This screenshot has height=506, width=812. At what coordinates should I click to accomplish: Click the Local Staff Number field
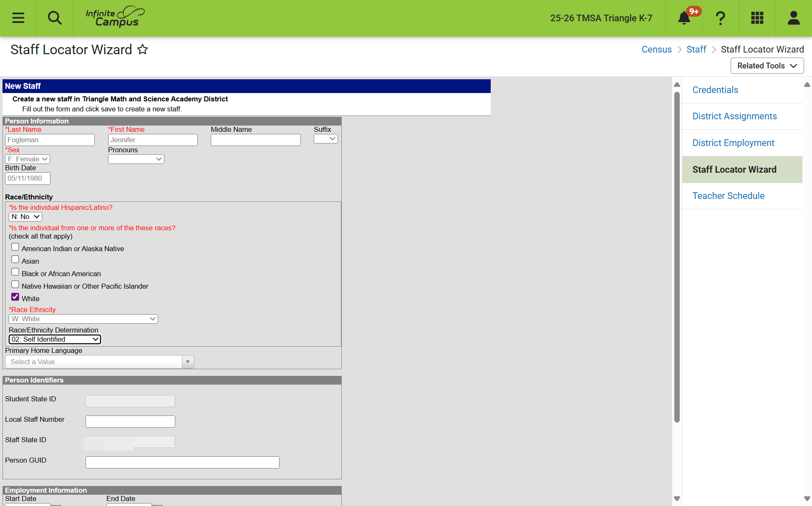130,421
